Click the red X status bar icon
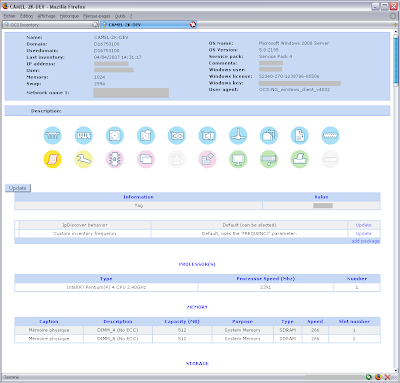The width and height of the screenshot is (400, 383). pos(387,377)
